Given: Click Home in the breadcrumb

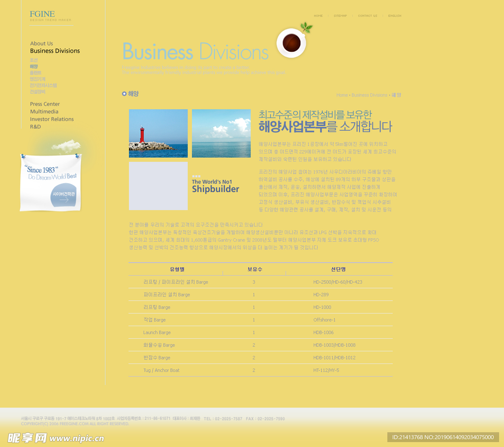Looking at the screenshot, I should pyautogui.click(x=342, y=95).
